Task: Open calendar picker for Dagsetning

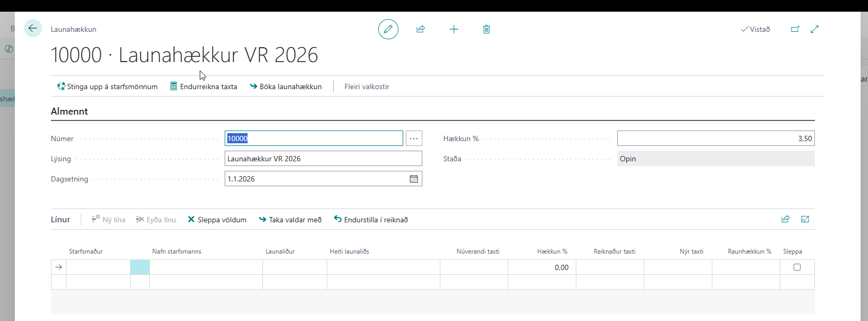Action: [x=413, y=179]
